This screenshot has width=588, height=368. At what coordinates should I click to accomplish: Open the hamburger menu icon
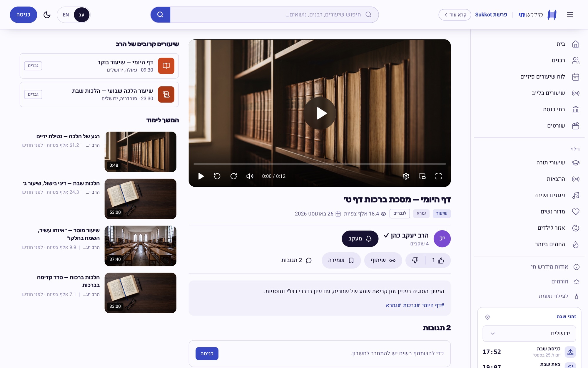[x=570, y=15]
